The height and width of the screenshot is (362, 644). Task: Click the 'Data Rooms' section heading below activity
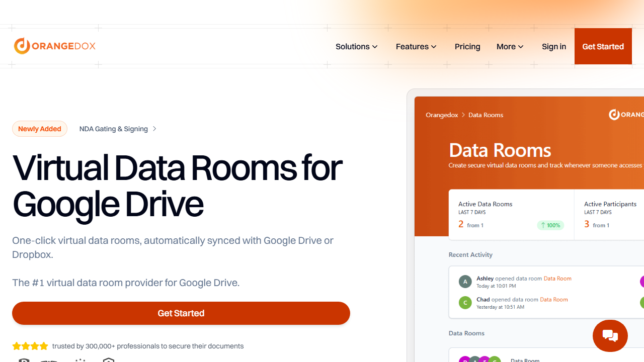point(466,333)
